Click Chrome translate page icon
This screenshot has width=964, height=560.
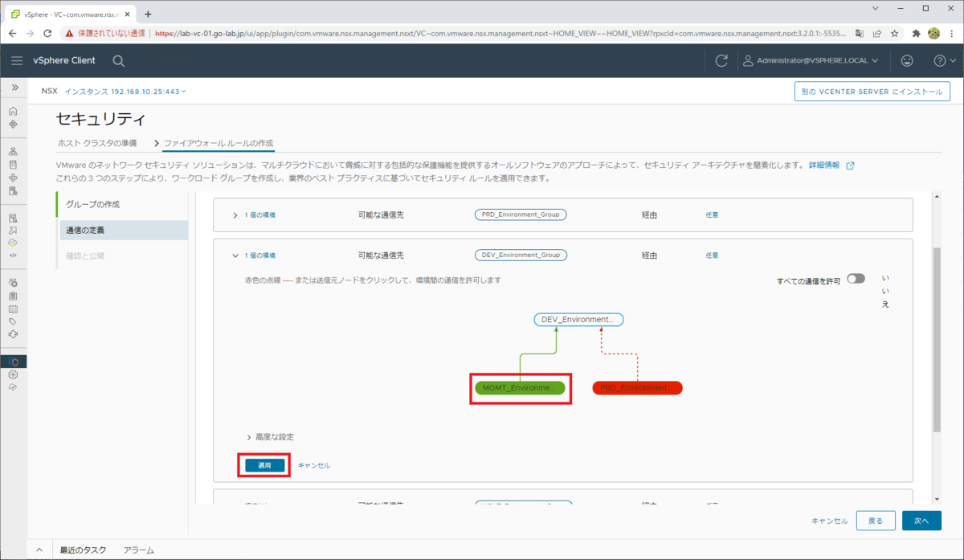point(859,34)
